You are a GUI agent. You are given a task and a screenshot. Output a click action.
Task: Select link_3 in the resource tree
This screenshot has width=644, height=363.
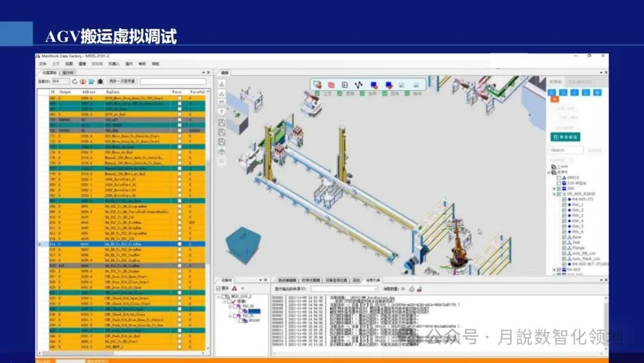(577, 216)
